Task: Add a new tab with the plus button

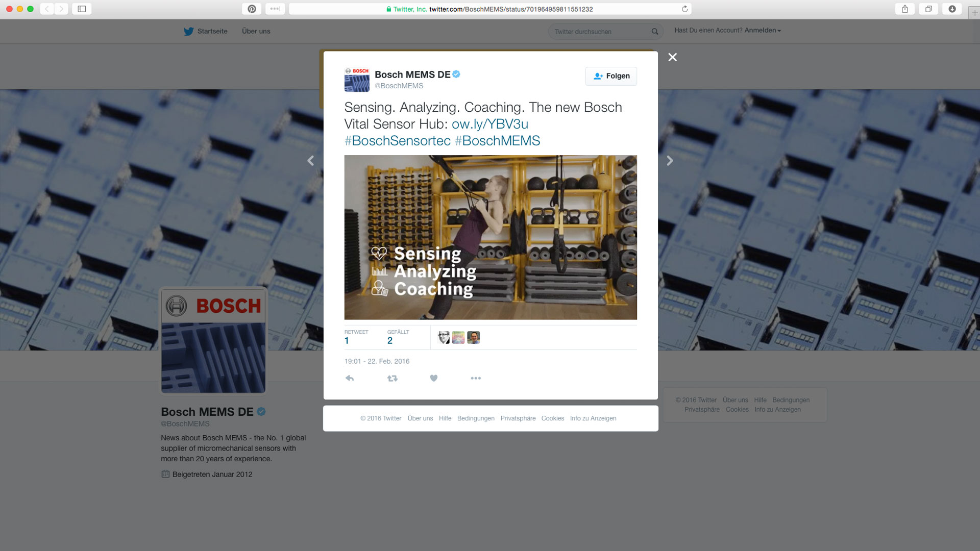Action: pos(974,13)
